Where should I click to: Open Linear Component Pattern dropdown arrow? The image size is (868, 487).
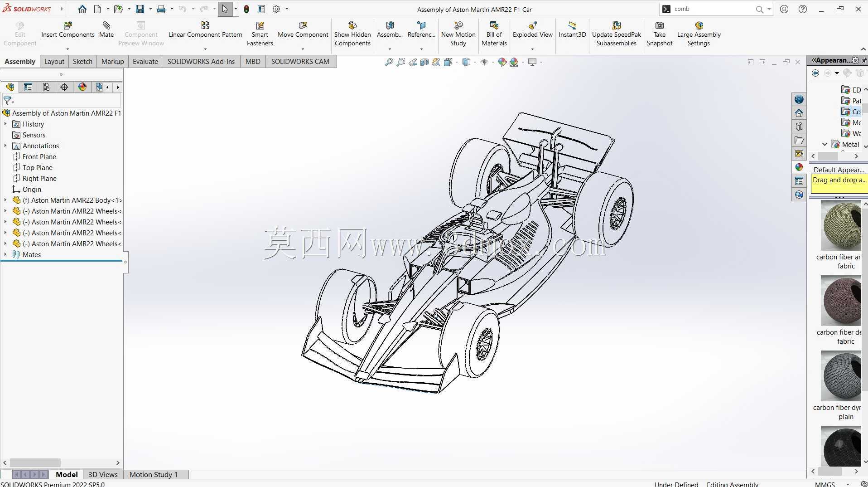[205, 49]
